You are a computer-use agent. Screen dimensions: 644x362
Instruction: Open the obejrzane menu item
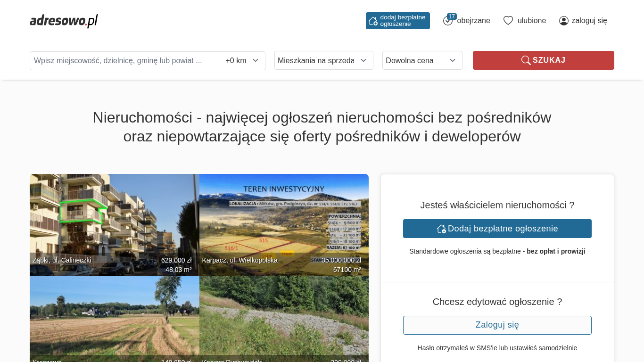point(473,21)
